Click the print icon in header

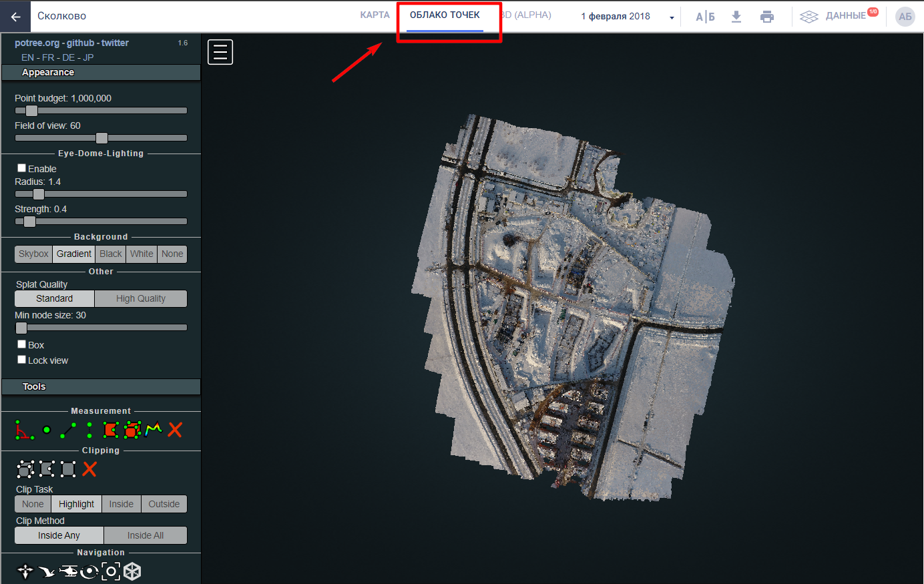point(767,17)
